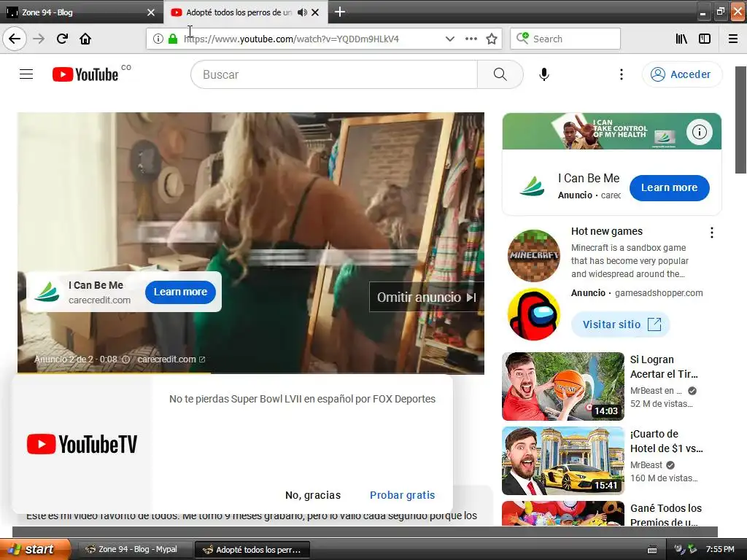The width and height of the screenshot is (747, 560).
Task: Focus the browser Search box
Action: coord(565,39)
